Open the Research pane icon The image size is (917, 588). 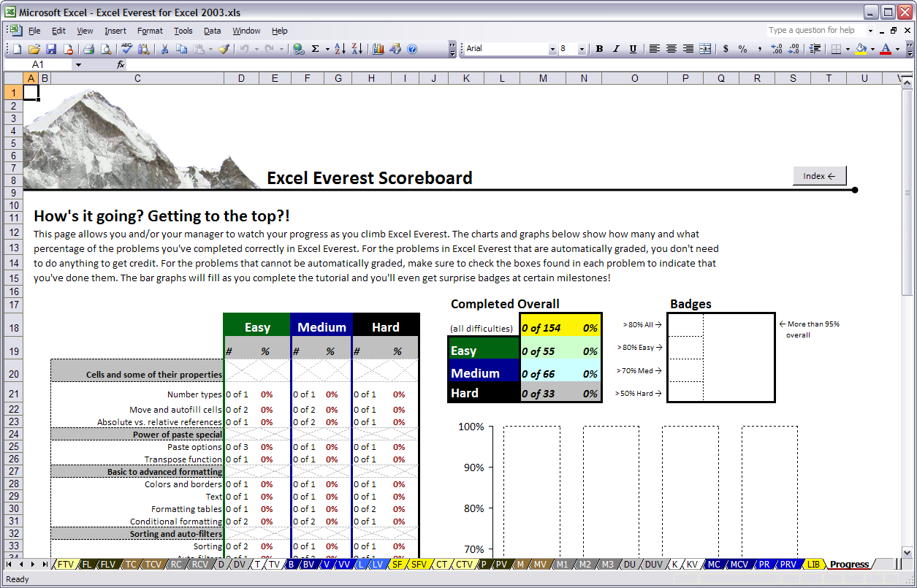point(144,49)
